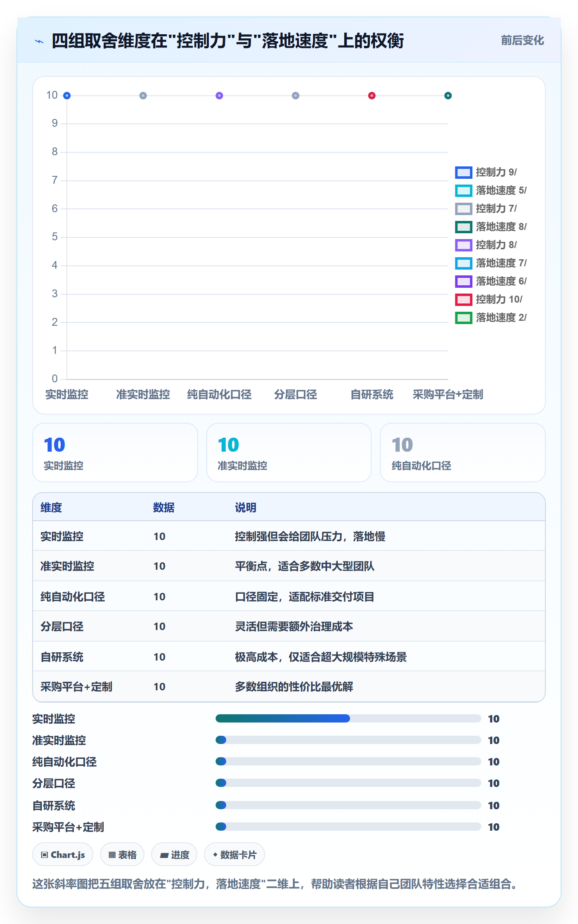Click the text 平衡点，适合多数中大型团队
The width and height of the screenshot is (578, 924).
click(x=305, y=566)
